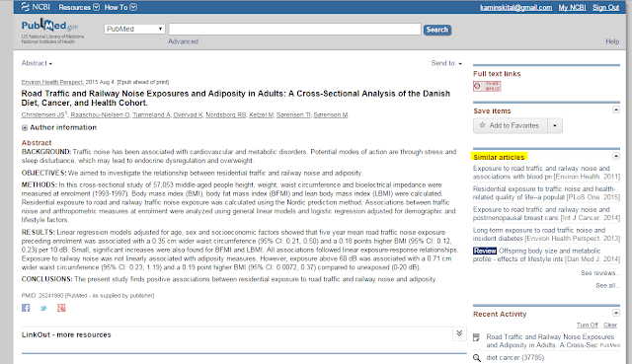The image size is (632, 364).
Task: Click the NCBI logo in header
Action: pos(36,7)
